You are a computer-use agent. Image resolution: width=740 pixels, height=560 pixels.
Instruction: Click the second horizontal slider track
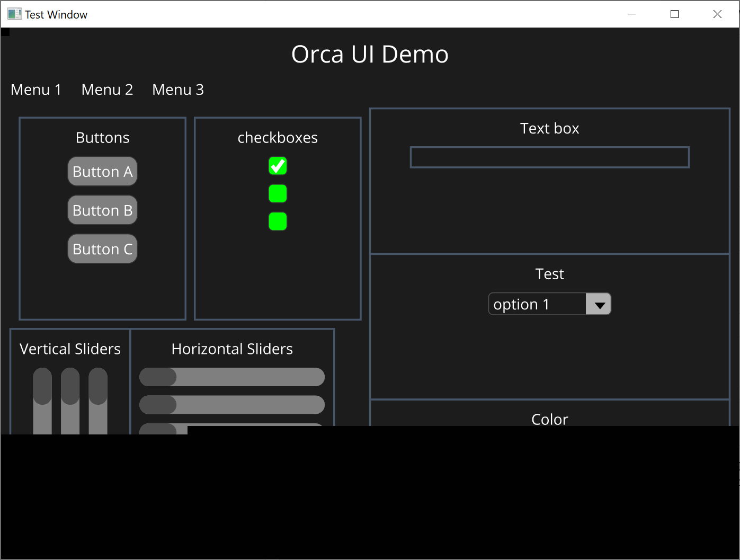[249, 405]
